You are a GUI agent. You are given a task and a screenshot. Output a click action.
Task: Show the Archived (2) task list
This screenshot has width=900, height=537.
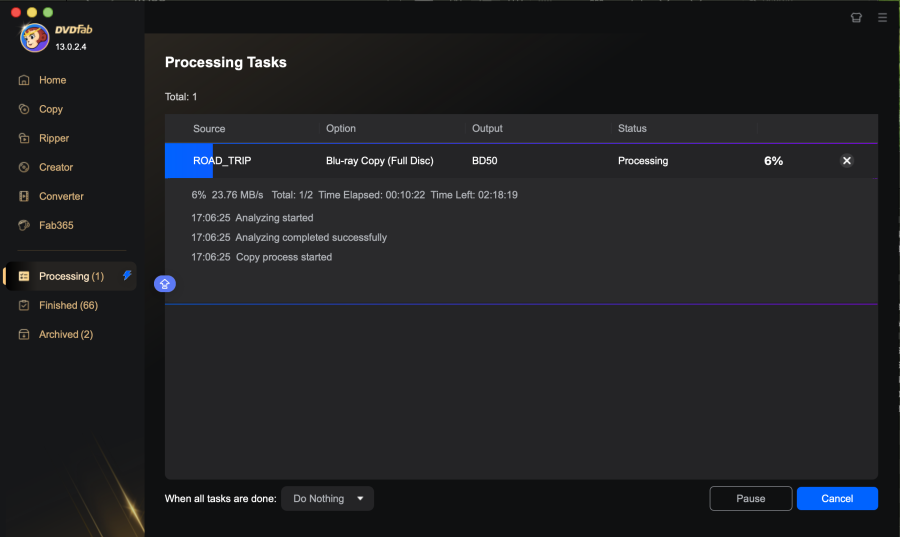click(x=65, y=334)
